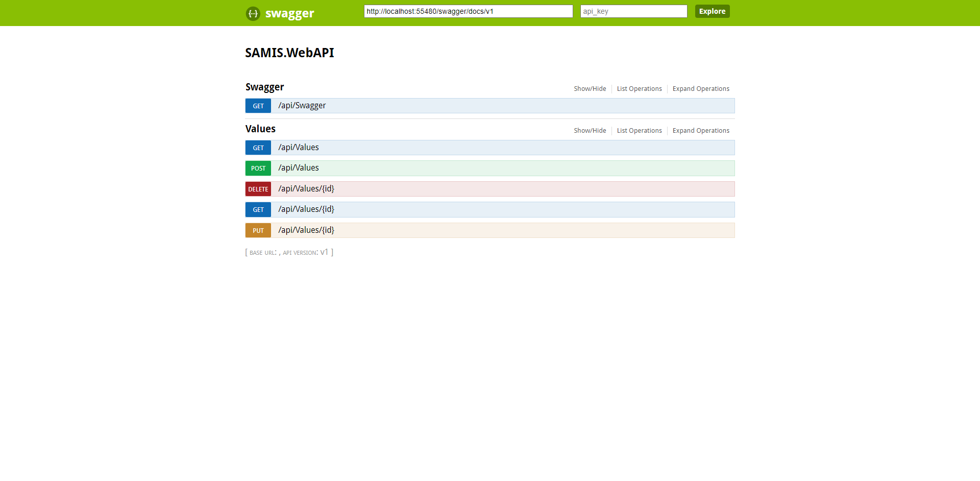980x481 pixels.
Task: Click Expand Operations for the Values section
Action: pos(701,131)
